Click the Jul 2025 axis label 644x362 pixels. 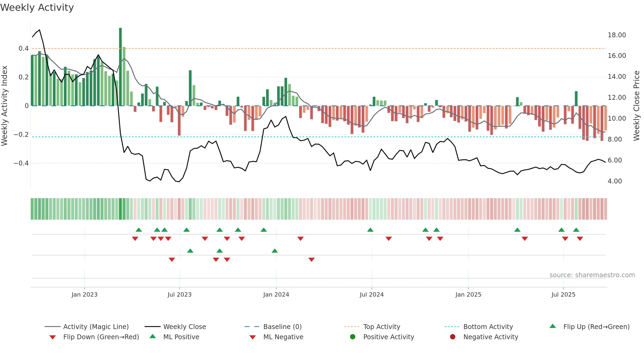pyautogui.click(x=563, y=294)
